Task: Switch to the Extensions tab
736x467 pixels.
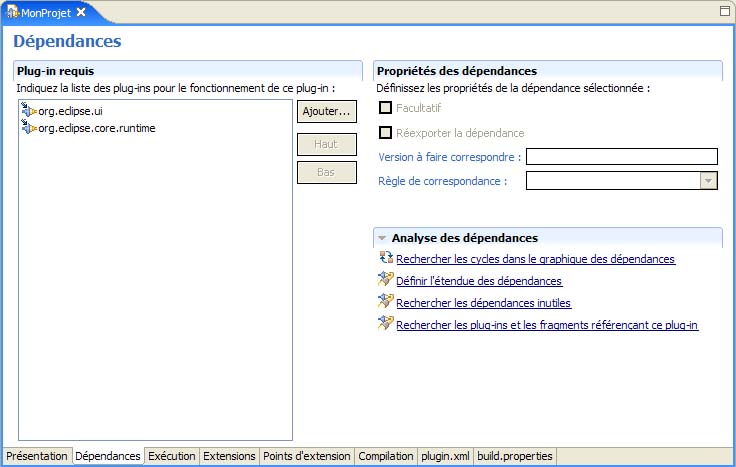Action: pyautogui.click(x=229, y=456)
